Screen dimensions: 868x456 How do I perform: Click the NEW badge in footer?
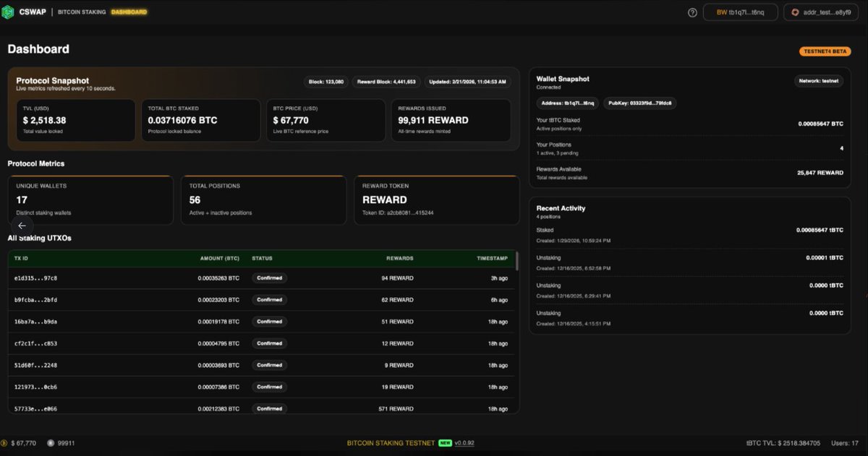click(x=445, y=443)
